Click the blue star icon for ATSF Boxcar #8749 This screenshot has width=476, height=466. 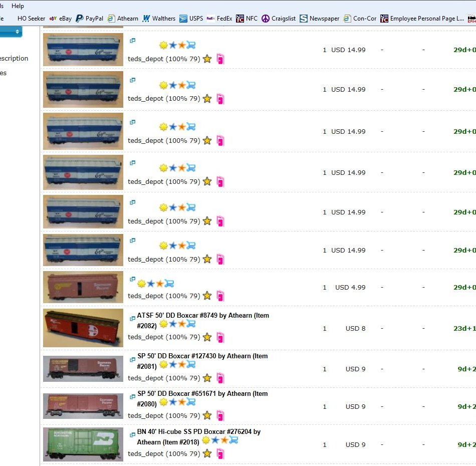pyautogui.click(x=173, y=324)
